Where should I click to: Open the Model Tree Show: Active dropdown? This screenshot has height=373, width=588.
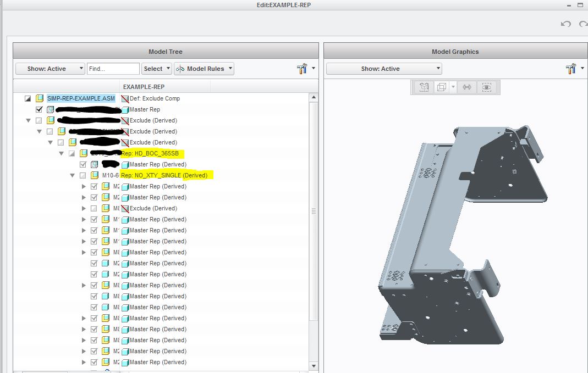coord(50,69)
